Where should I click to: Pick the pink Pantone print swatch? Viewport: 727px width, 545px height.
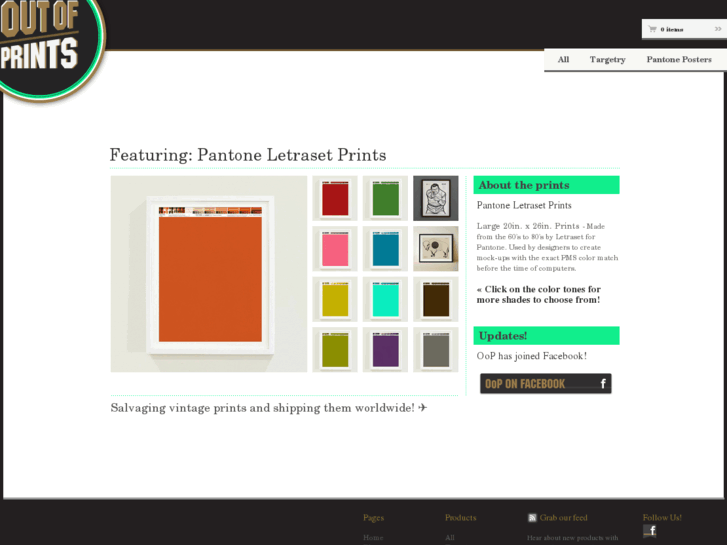[x=335, y=249]
